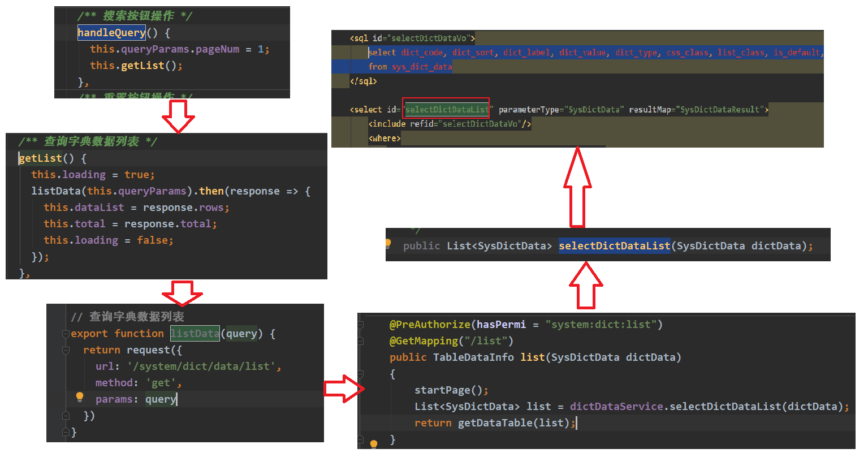The height and width of the screenshot is (453, 868).
Task: Click the handleQuery method name
Action: pos(111,32)
